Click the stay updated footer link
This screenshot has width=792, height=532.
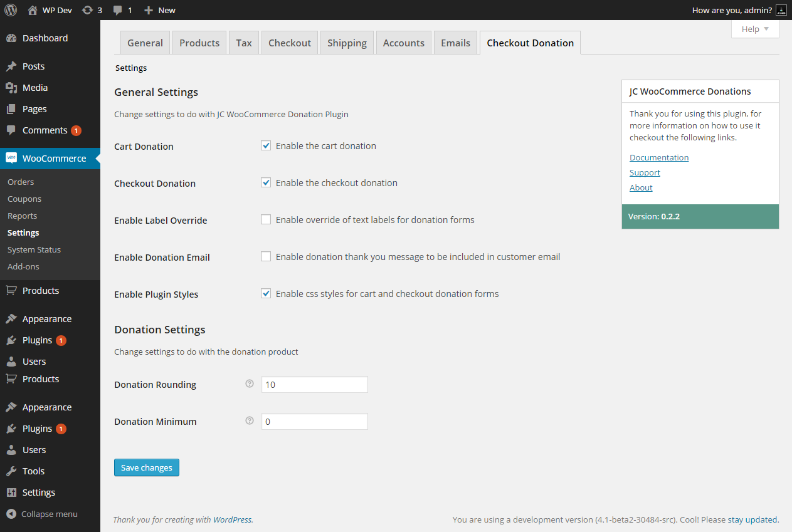pyautogui.click(x=753, y=519)
